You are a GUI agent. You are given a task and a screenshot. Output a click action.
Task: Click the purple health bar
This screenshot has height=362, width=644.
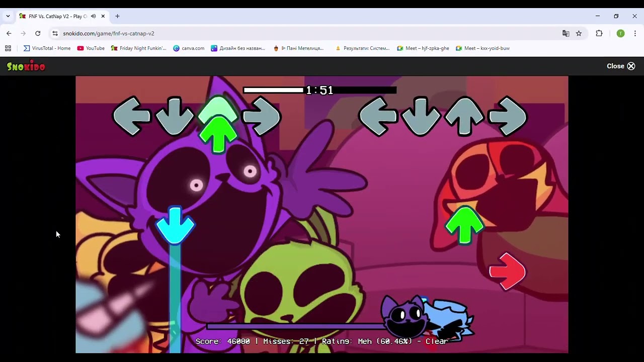pyautogui.click(x=297, y=327)
